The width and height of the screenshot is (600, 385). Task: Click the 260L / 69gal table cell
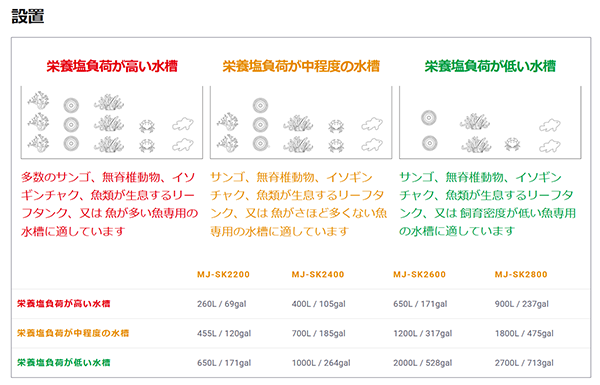click(x=222, y=304)
